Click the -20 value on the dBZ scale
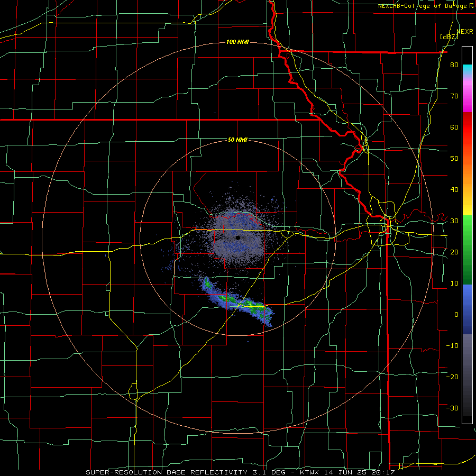Viewport: 476px width, 476px height. [x=452, y=377]
